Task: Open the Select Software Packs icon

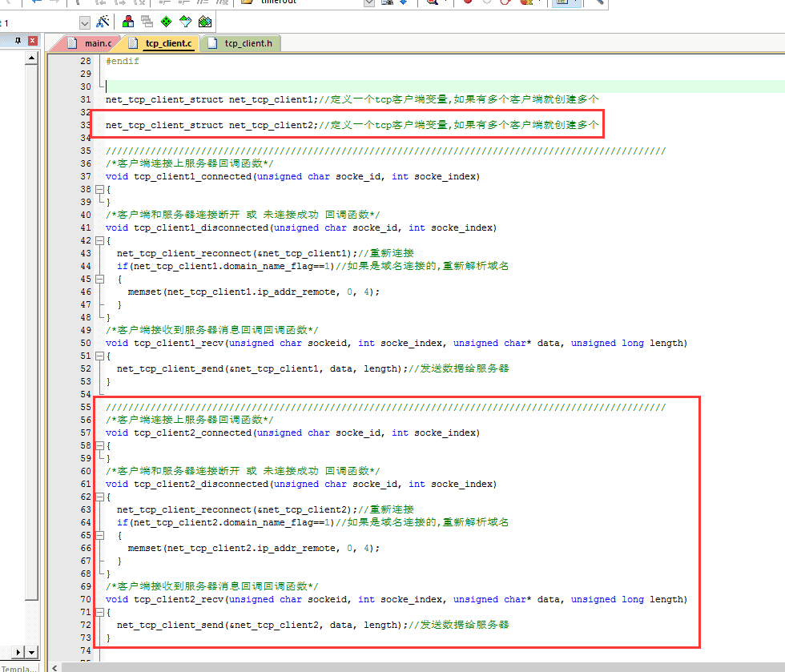Action: [x=185, y=22]
